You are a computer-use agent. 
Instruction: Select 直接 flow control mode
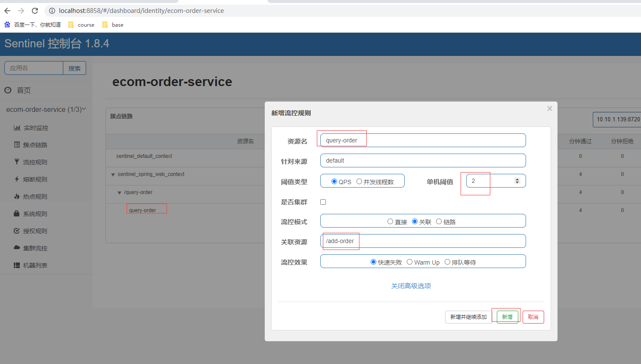pos(390,222)
